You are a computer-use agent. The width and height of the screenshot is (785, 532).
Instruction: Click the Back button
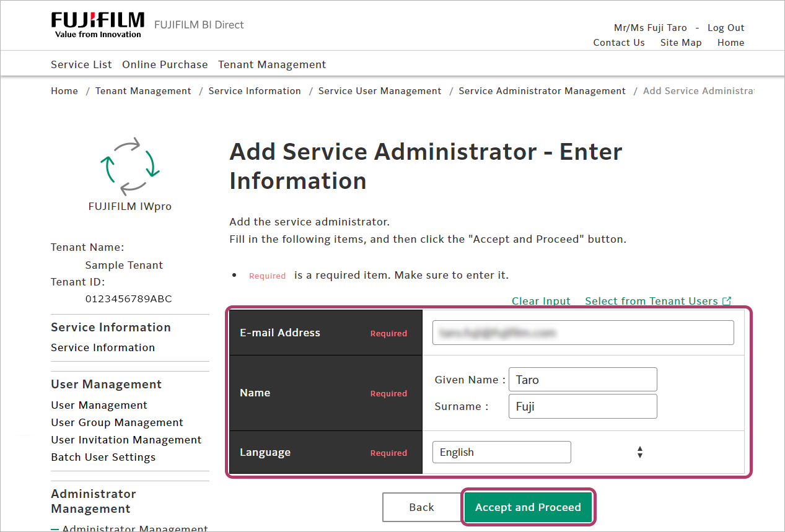(x=421, y=507)
